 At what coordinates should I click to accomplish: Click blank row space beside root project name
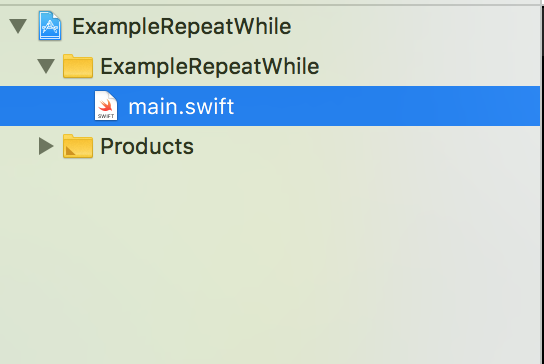coord(415,26)
